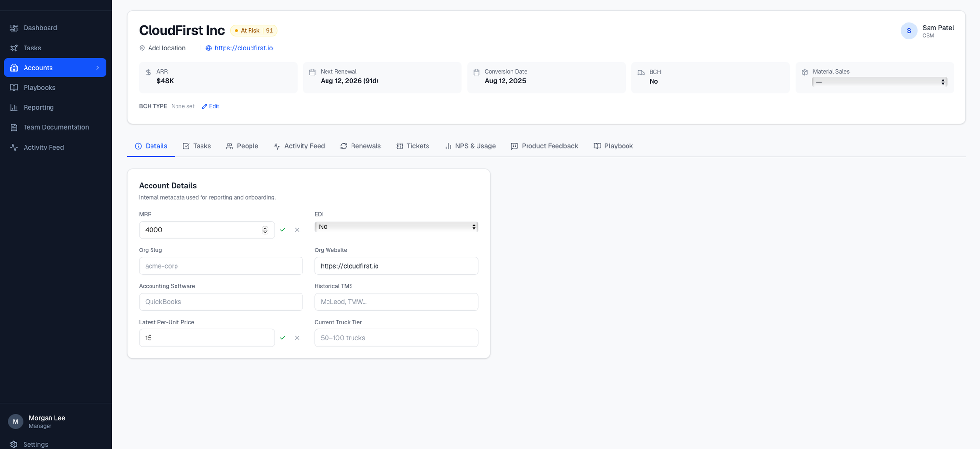Click the Material Sales box icon
Viewport: 980px width, 449px height.
pos(804,72)
